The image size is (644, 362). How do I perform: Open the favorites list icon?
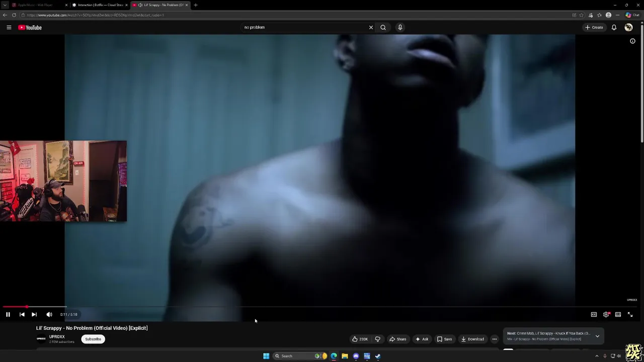pos(599,15)
